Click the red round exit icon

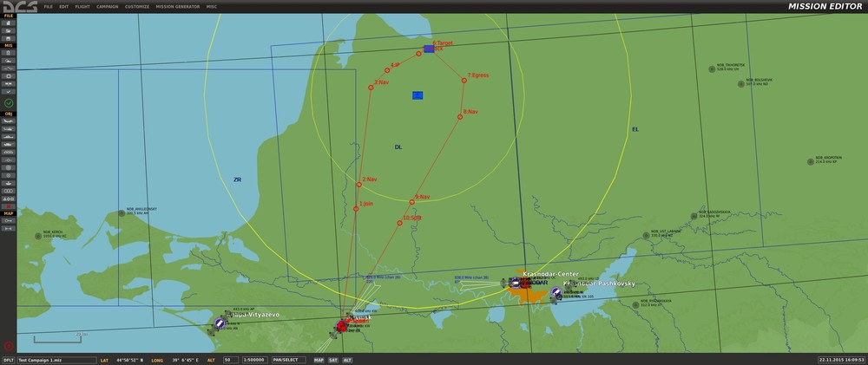point(9,346)
